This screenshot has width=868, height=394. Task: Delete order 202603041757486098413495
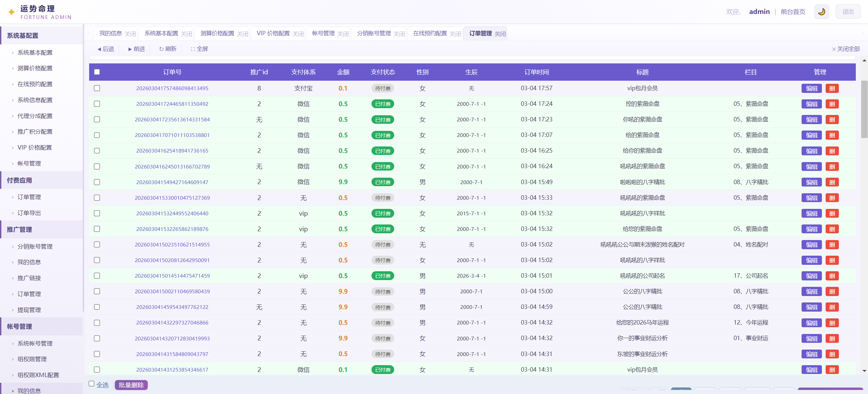tap(832, 88)
